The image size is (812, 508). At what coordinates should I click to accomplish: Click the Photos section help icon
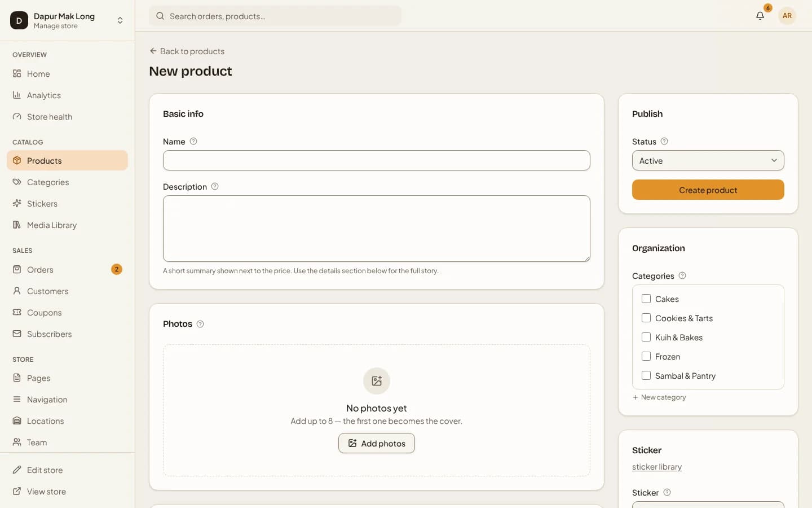tap(200, 324)
